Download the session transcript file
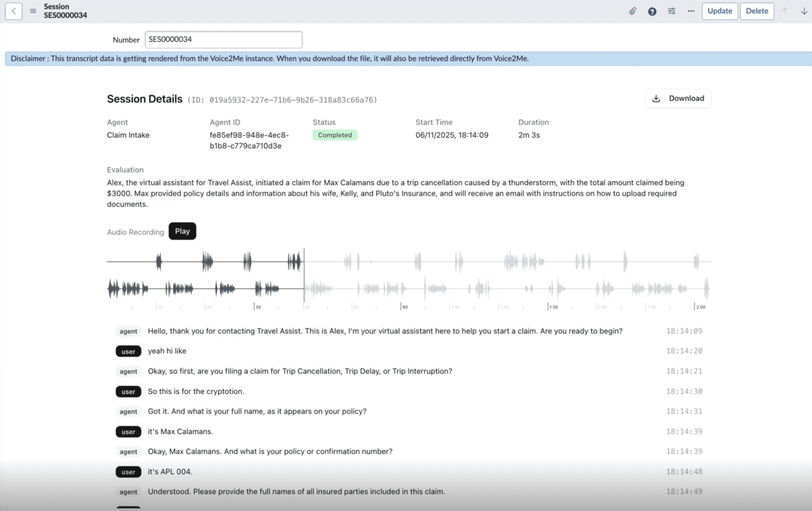The image size is (812, 511). [678, 98]
